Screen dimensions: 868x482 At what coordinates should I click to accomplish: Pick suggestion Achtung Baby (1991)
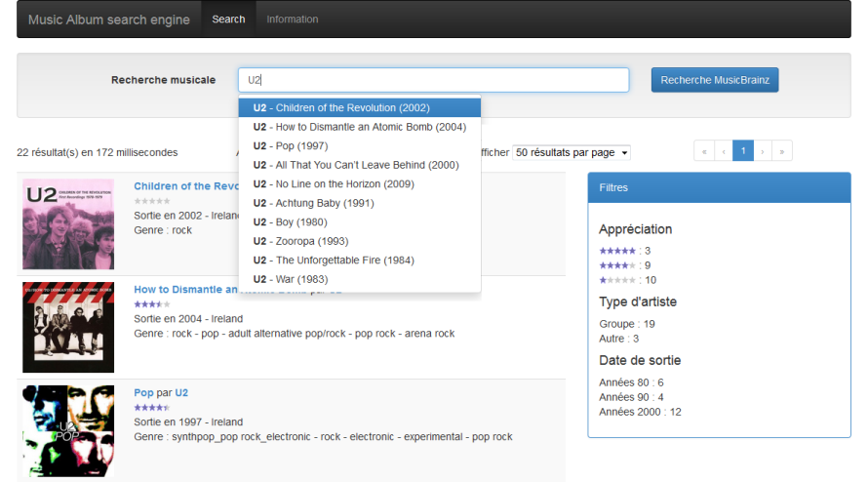click(x=360, y=203)
